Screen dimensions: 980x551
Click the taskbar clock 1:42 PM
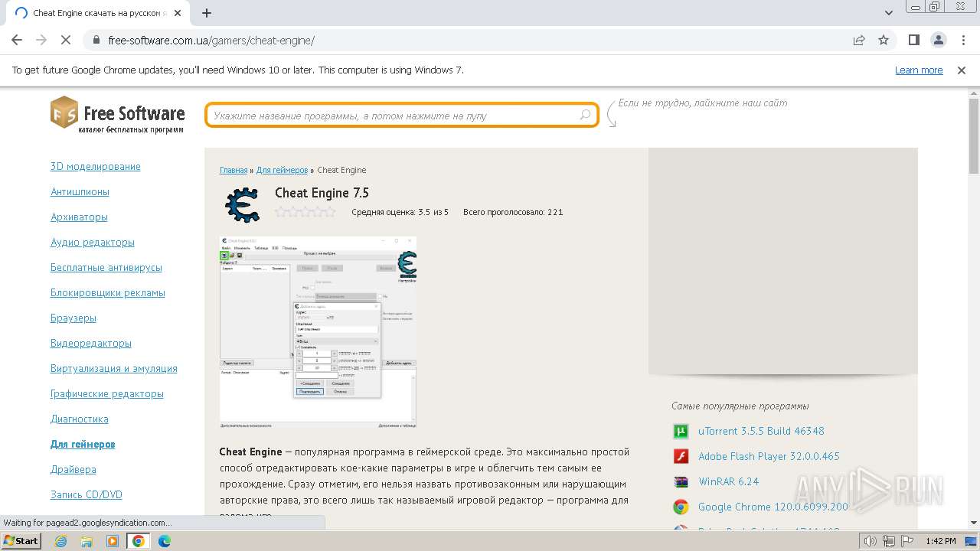(941, 541)
